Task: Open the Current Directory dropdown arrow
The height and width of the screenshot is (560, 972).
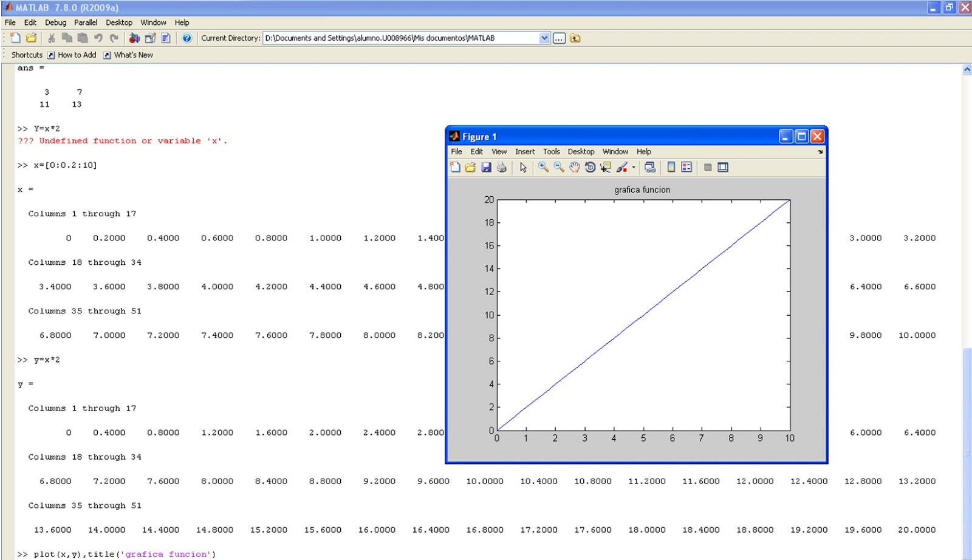Action: click(544, 38)
